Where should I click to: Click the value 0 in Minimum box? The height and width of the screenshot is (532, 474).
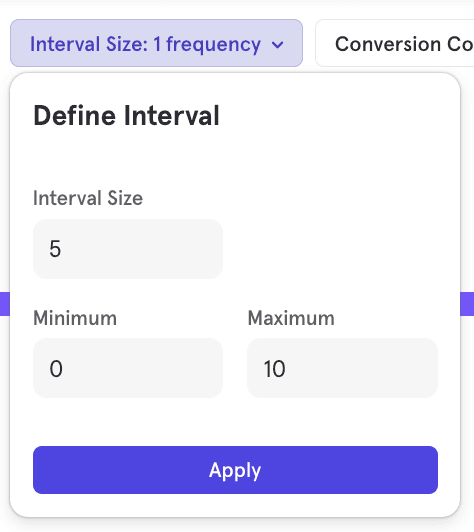click(x=56, y=368)
